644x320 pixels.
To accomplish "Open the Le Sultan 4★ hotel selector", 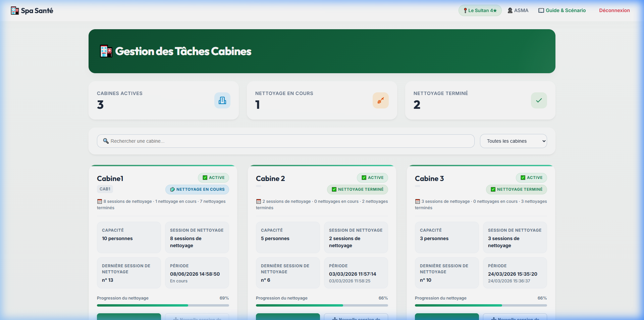I will click(480, 10).
